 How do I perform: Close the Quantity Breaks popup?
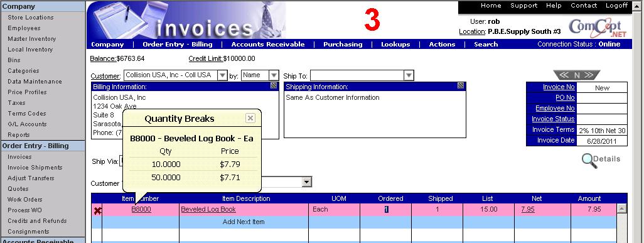(x=250, y=119)
